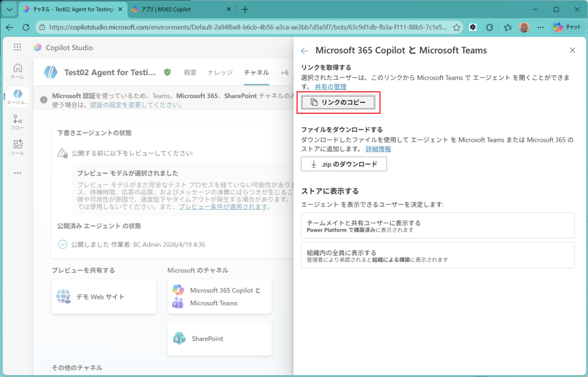Expand the sidebar more options ellipsis
Image resolution: width=588 pixels, height=377 pixels.
(17, 173)
